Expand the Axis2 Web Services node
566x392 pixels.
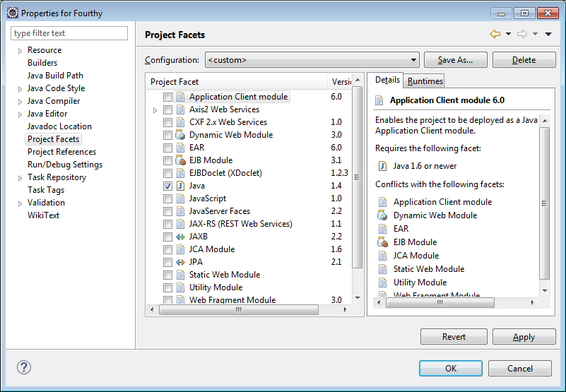(155, 110)
